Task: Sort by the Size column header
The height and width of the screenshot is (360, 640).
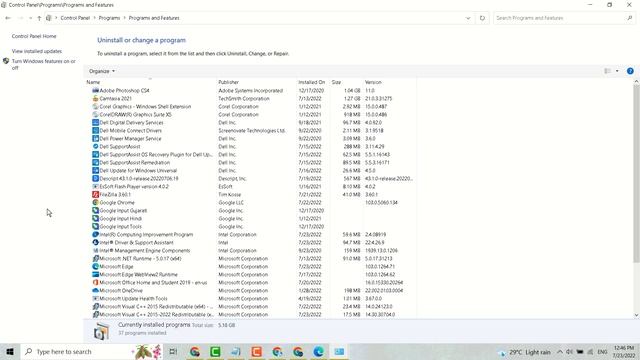Action: pos(346,82)
